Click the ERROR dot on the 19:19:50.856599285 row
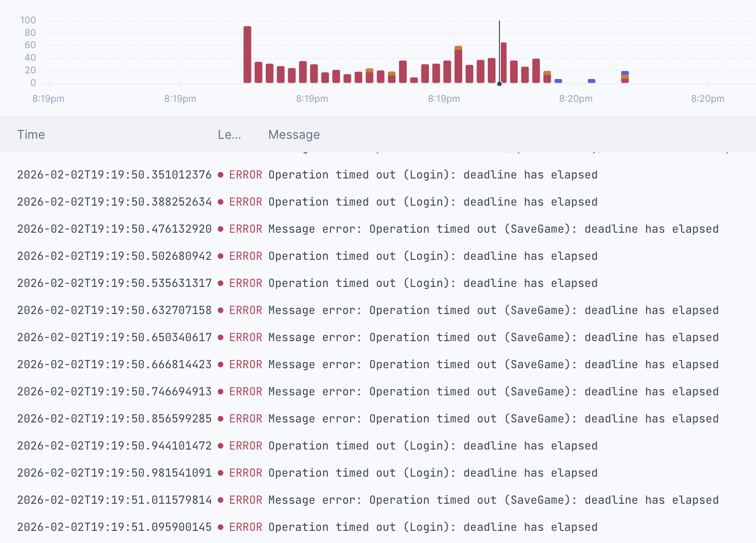Screen dimensions: 756x543 (221, 419)
